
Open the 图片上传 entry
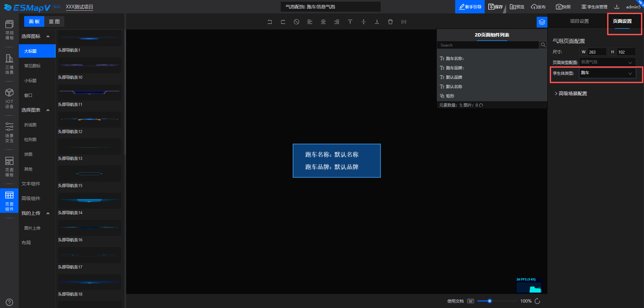click(x=37, y=228)
